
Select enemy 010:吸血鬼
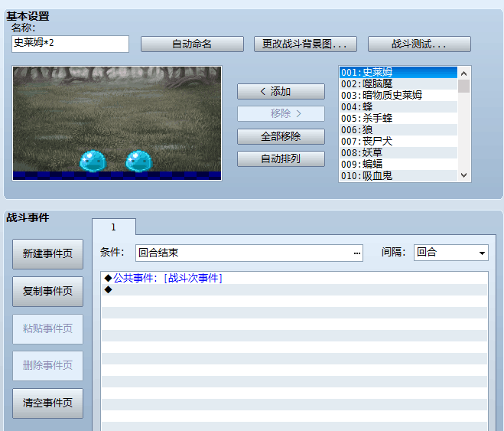tap(398, 175)
